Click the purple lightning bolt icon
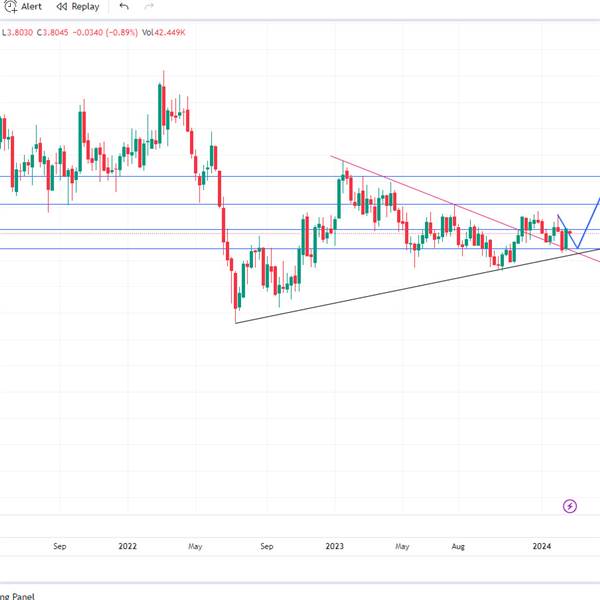This screenshot has height=600, width=600. 570,506
